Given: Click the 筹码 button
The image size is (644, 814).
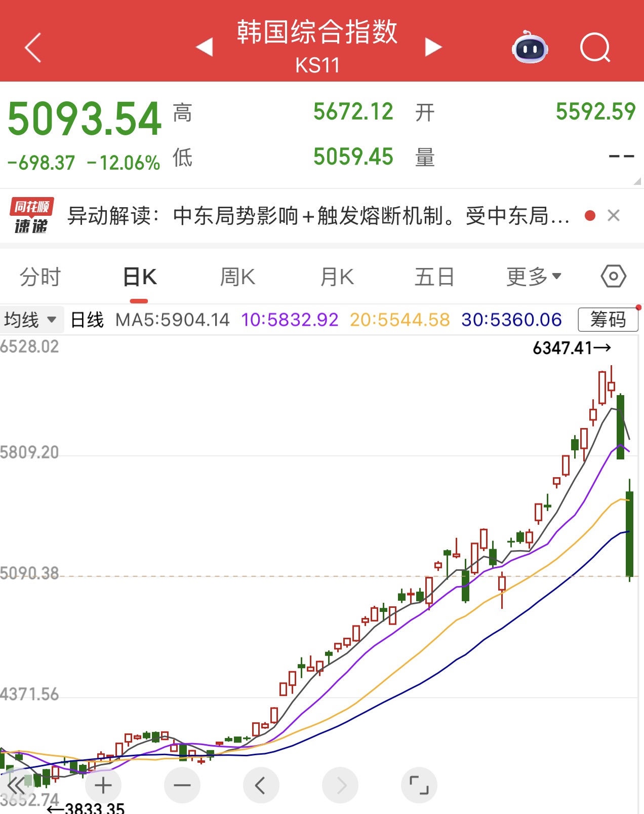Looking at the screenshot, I should (x=608, y=320).
